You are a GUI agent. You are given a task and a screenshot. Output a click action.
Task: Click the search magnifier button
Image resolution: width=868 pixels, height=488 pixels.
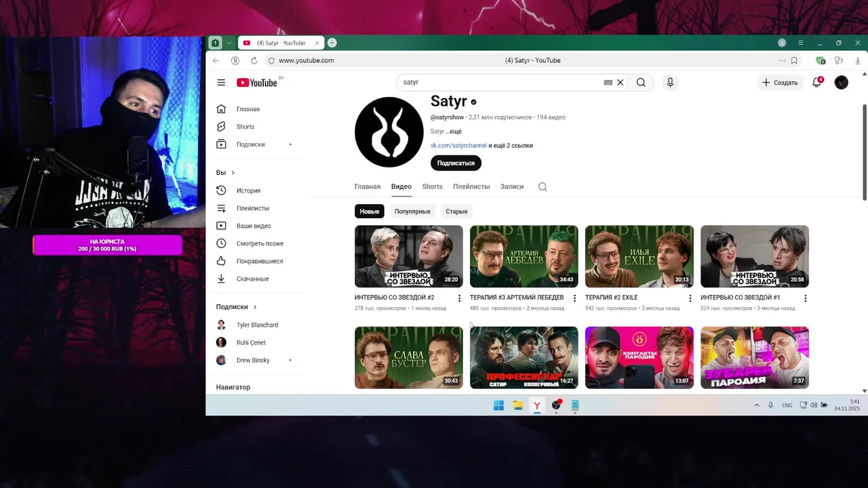[x=641, y=83]
